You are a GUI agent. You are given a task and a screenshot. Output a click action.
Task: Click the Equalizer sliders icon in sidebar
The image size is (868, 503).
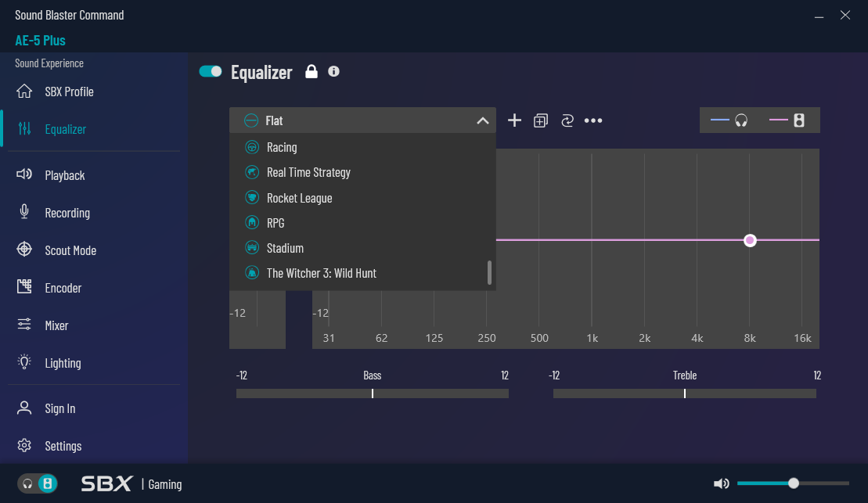point(24,128)
